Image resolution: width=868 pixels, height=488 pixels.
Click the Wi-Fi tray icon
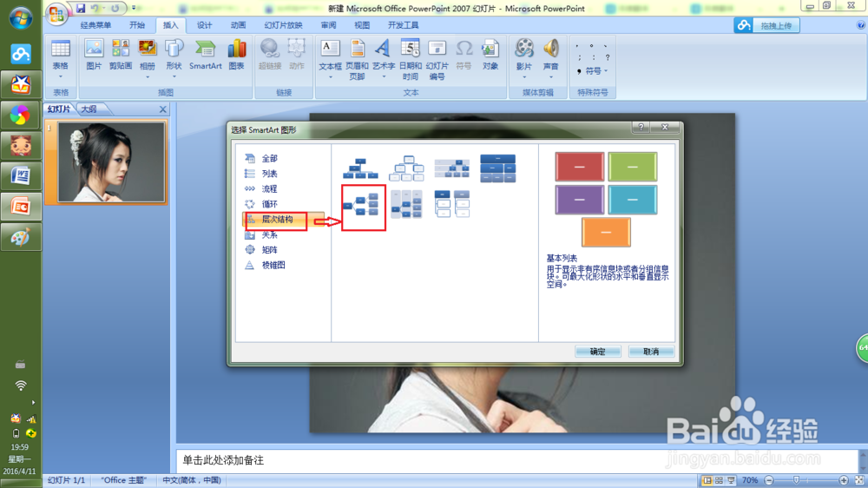(x=21, y=386)
